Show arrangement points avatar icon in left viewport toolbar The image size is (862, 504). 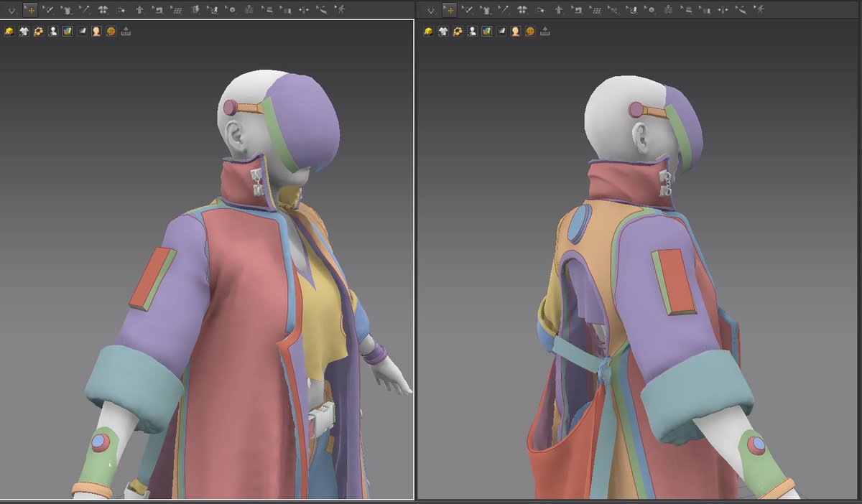pyautogui.click(x=139, y=10)
